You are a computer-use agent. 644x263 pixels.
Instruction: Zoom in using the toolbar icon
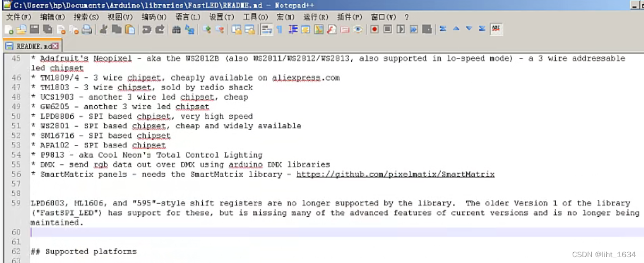pyautogui.click(x=207, y=29)
